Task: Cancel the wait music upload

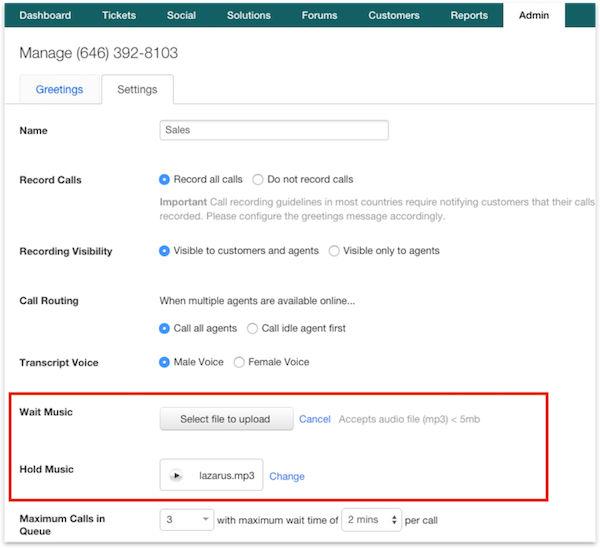Action: pos(315,419)
